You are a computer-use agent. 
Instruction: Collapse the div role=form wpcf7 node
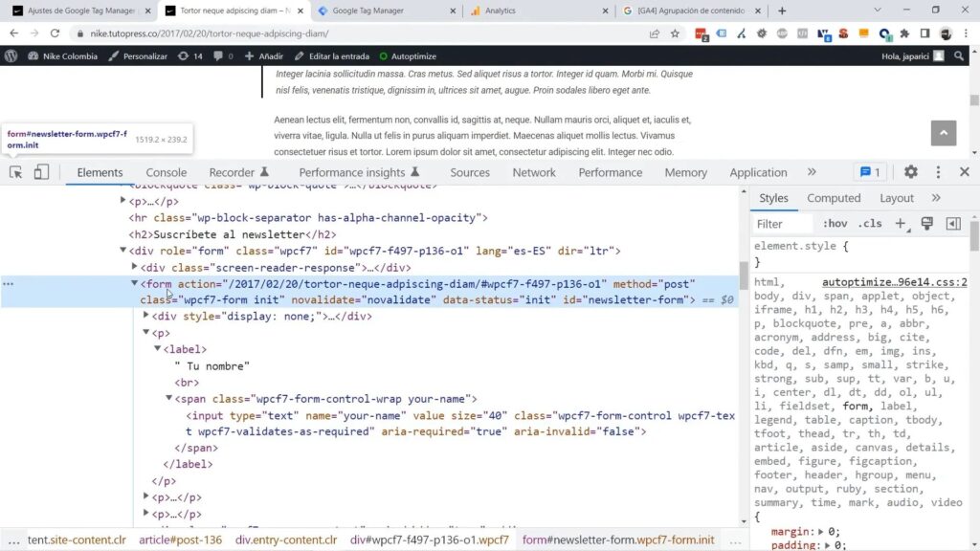pyautogui.click(x=123, y=250)
